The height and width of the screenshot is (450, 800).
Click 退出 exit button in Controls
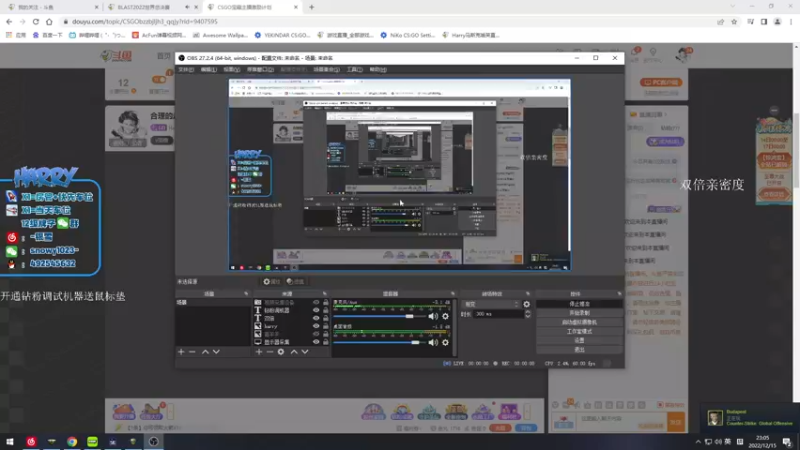click(x=579, y=349)
